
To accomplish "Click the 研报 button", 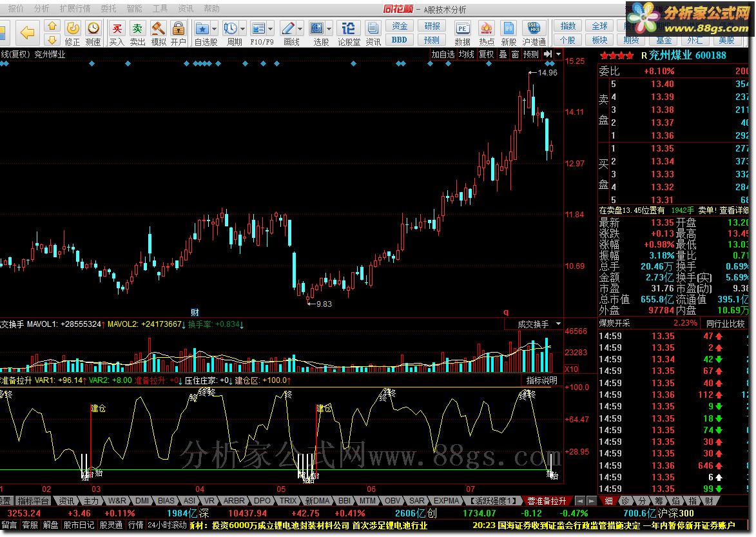I will click(432, 26).
